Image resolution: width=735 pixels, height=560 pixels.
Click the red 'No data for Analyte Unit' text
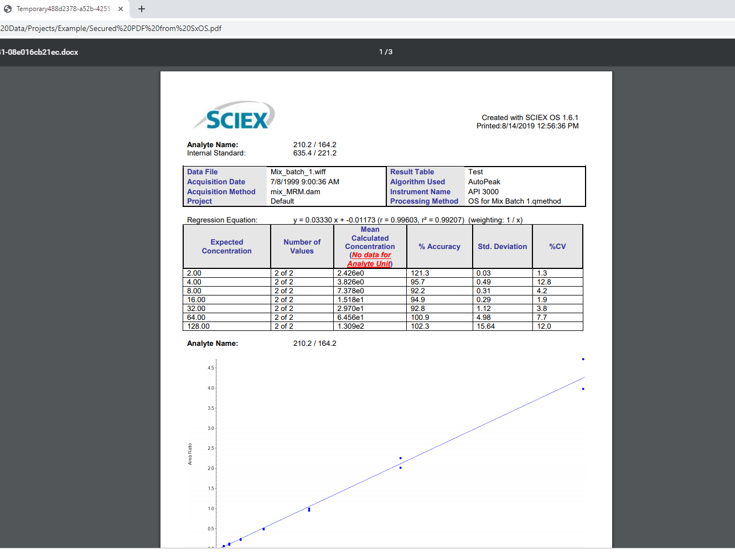tap(370, 259)
